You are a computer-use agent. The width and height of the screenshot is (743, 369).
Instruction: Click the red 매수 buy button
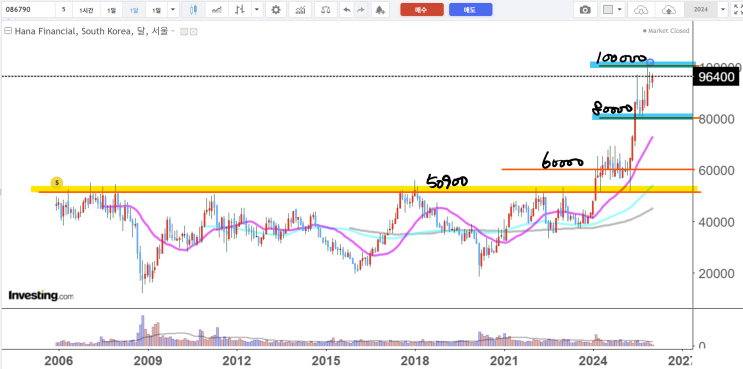pos(422,9)
